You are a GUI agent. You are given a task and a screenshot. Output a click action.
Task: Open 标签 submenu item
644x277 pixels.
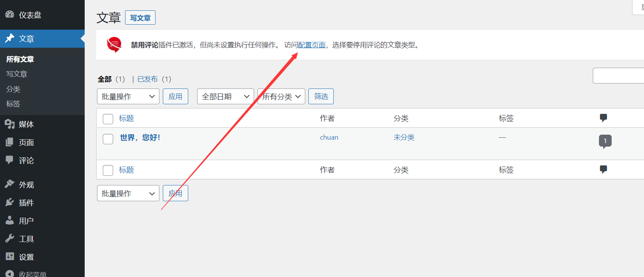coord(13,103)
